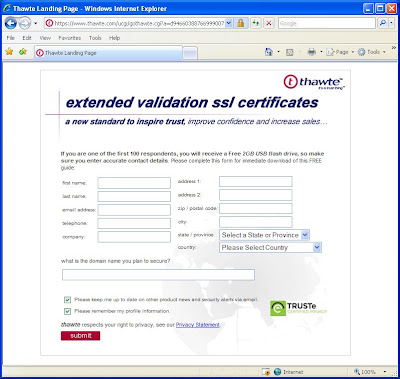Click the domain name to secure field
This screenshot has height=379, width=400.
(158, 275)
